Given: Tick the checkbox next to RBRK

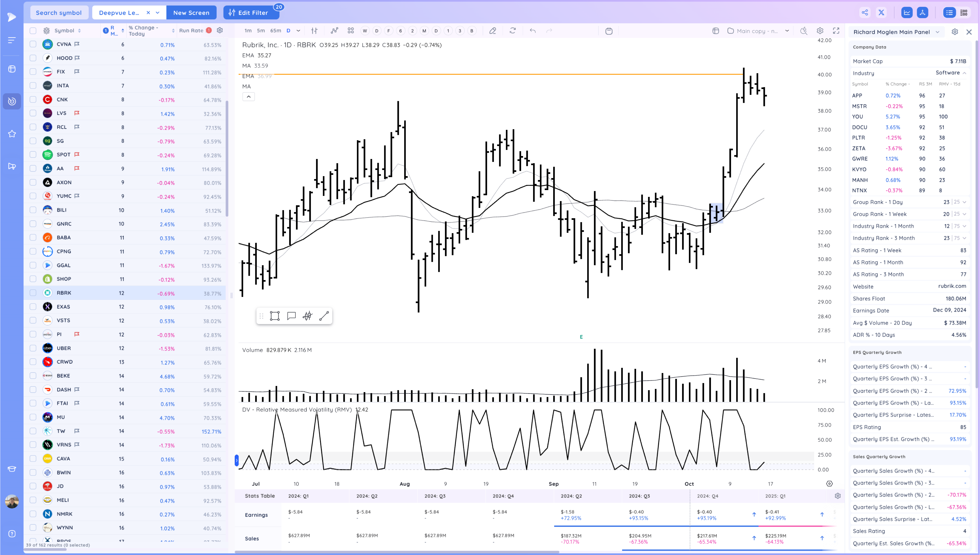Looking at the screenshot, I should coord(33,293).
